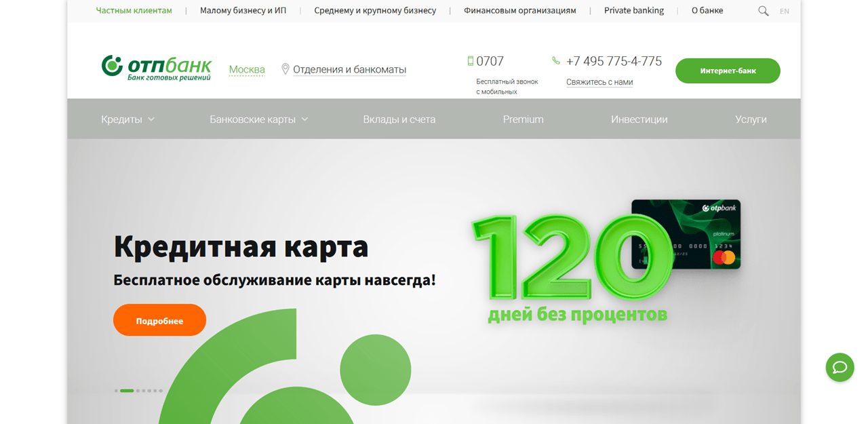Viewport: 868px width, 424px height.
Task: Expand the Кредиты menu chevron
Action: click(x=151, y=119)
